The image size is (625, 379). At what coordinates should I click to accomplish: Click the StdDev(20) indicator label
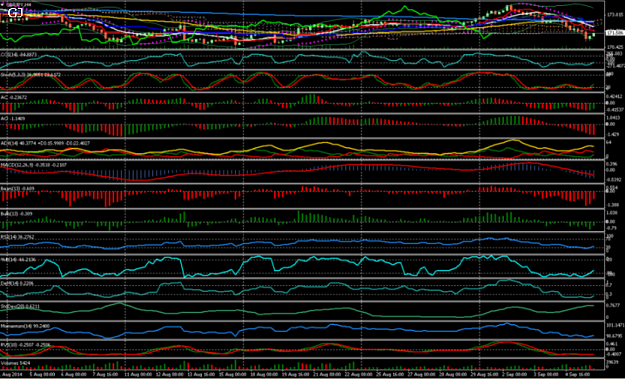20,306
